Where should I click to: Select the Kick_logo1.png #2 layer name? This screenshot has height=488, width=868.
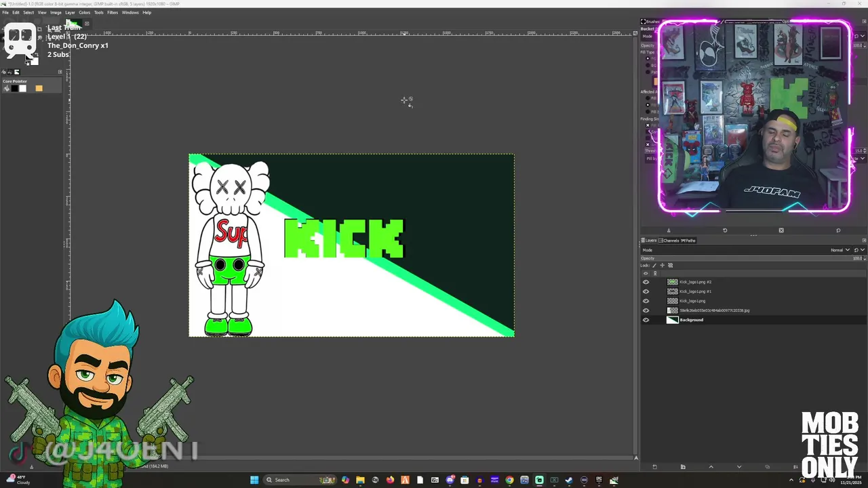[695, 282]
